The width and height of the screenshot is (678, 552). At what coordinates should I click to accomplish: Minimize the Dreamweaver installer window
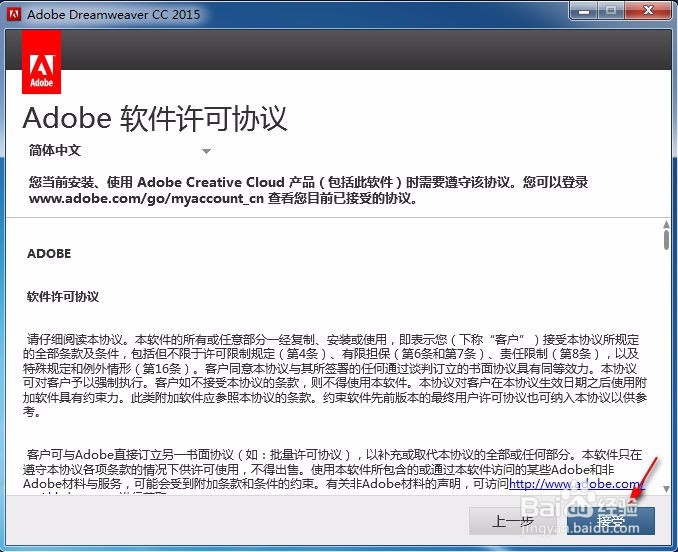tap(583, 11)
